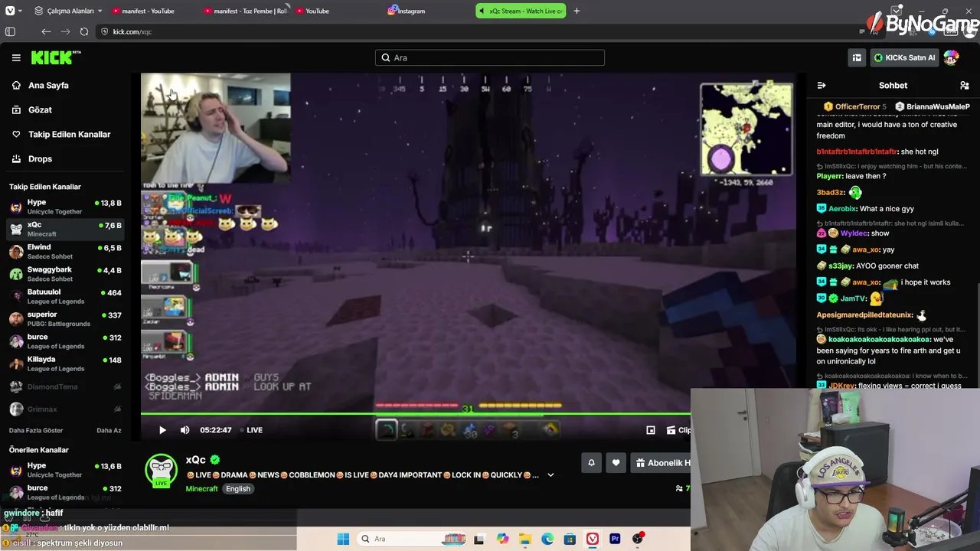Mute the stream volume icon
The height and width of the screenshot is (551, 980).
click(x=185, y=430)
